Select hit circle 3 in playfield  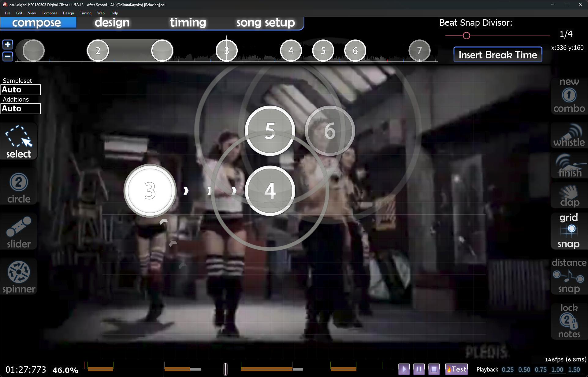pos(150,191)
